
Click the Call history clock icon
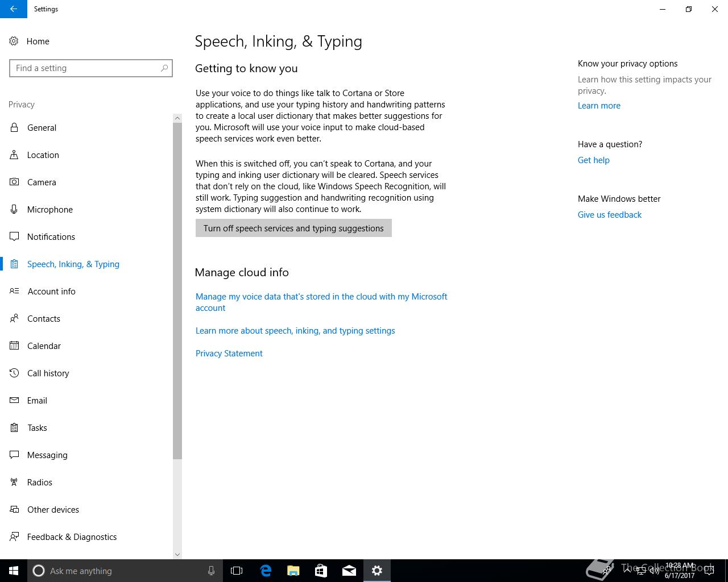click(x=14, y=373)
